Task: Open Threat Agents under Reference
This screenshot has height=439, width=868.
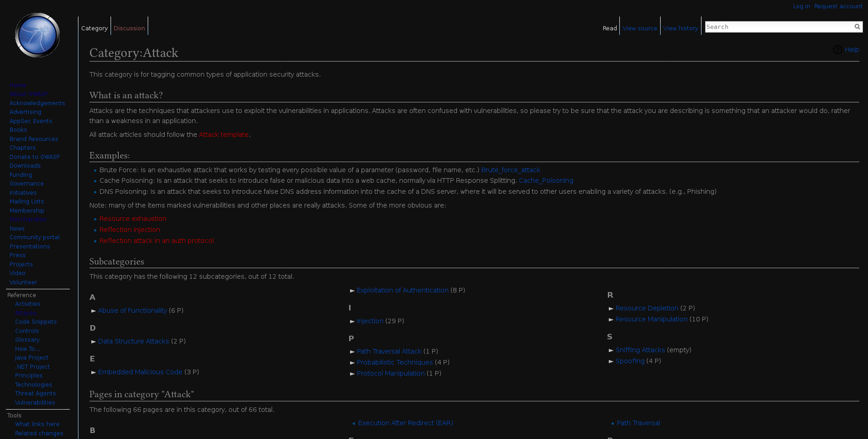Action: [35, 394]
